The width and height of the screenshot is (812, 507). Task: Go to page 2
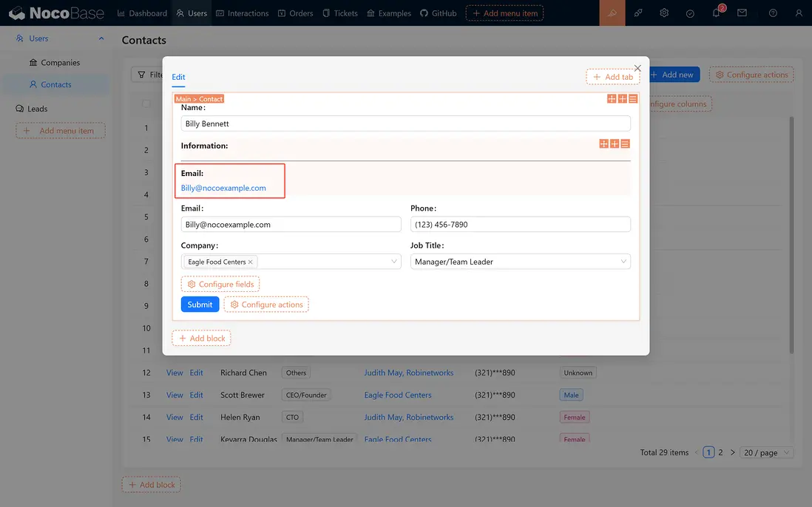pos(720,452)
